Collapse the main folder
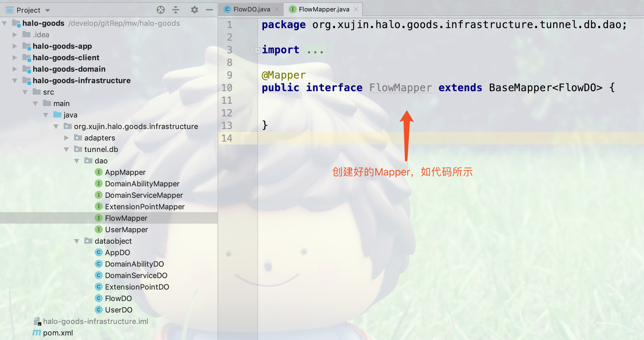The image size is (644, 340). tap(36, 103)
